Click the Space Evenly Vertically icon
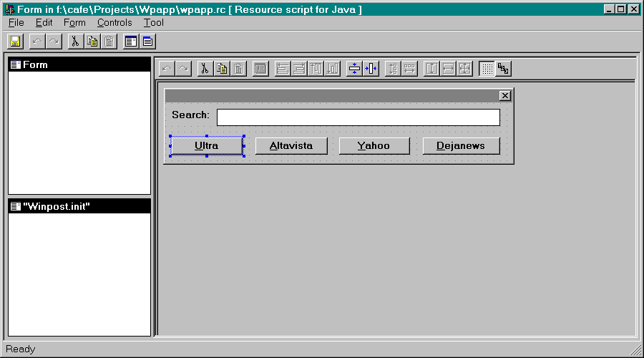 click(x=393, y=69)
